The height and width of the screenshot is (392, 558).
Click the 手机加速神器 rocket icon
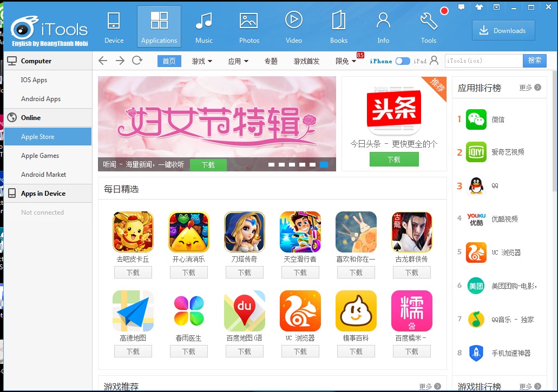476,353
